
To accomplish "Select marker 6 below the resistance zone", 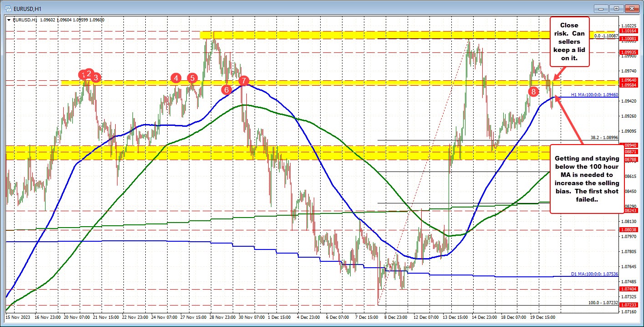I will (226, 90).
